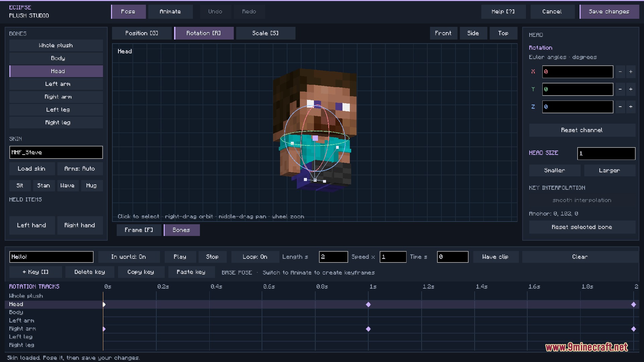Decrease Y rotation with minus
Screen dimensions: 644x362
[x=620, y=89]
